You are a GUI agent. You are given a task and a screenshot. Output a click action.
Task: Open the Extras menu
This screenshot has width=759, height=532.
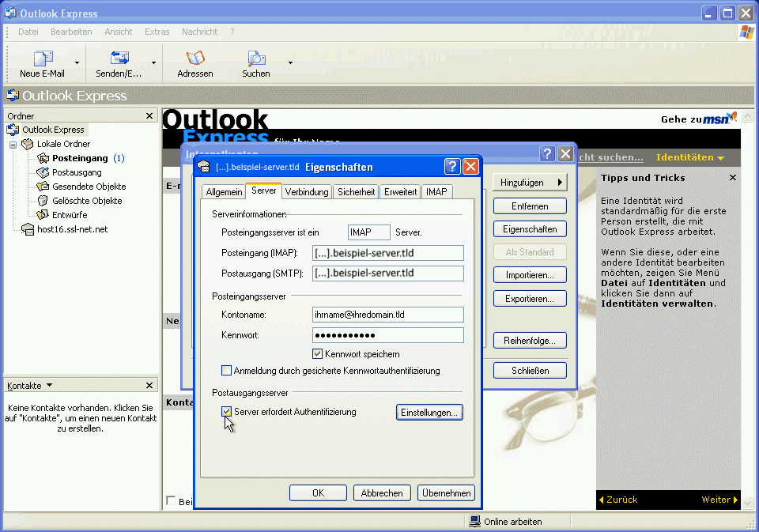point(157,32)
